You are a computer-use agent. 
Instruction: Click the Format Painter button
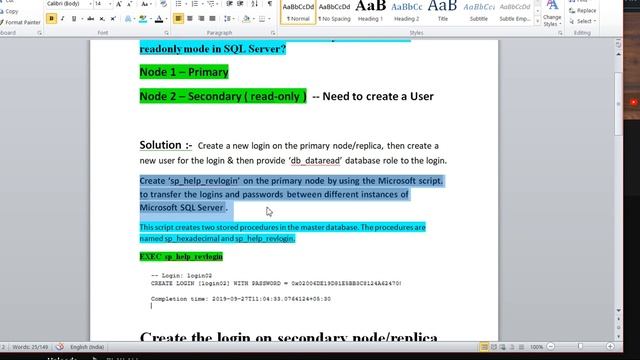click(20, 22)
